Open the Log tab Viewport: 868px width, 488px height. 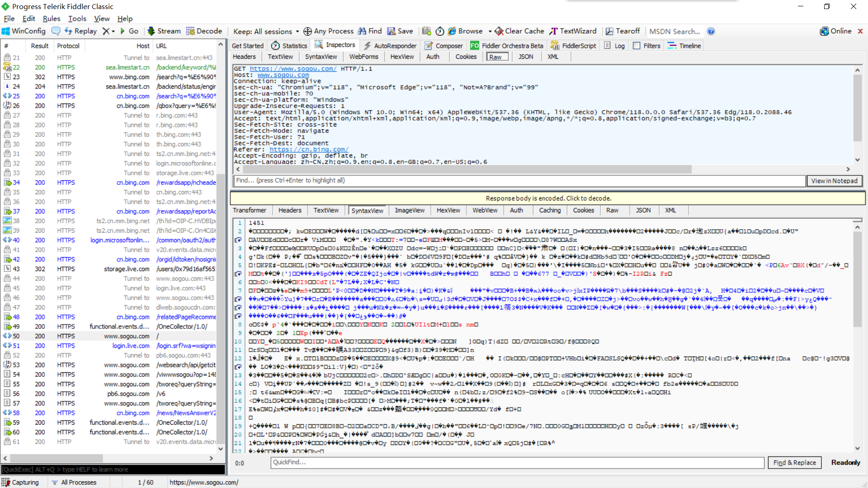[614, 46]
